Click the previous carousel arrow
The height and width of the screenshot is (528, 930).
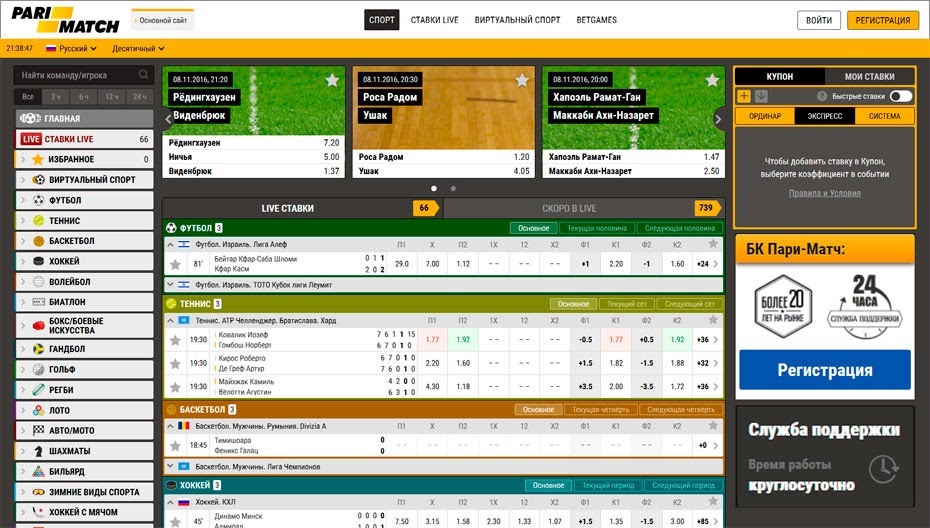(x=168, y=119)
